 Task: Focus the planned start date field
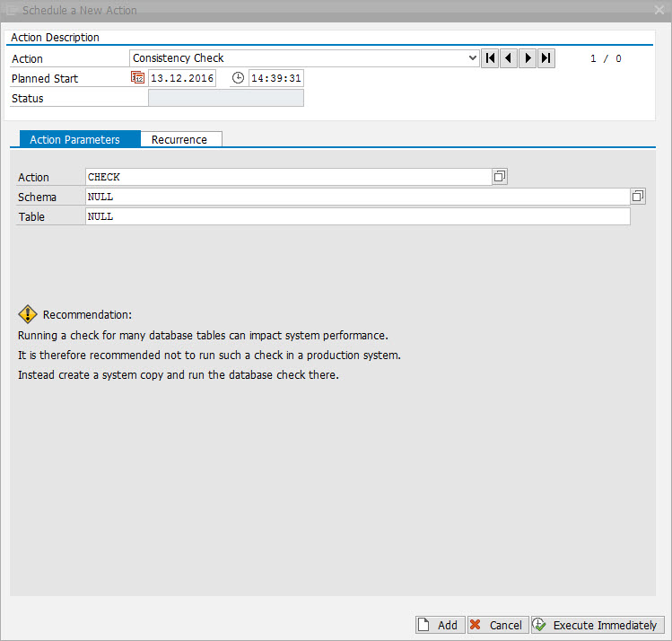pyautogui.click(x=182, y=78)
